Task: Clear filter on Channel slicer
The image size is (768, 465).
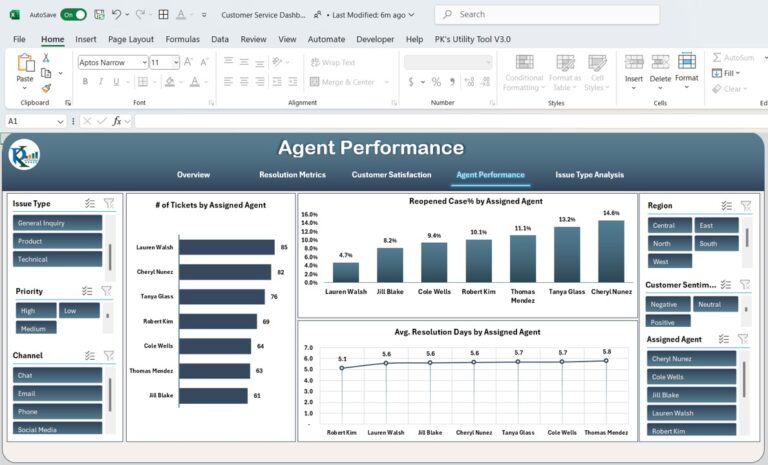Action: pos(109,355)
